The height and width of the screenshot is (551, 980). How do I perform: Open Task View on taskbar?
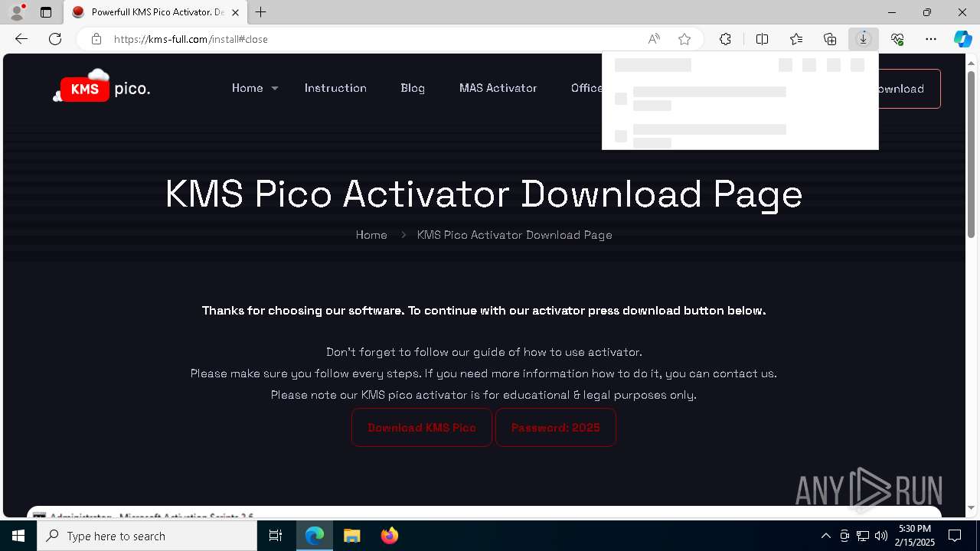[x=276, y=536]
